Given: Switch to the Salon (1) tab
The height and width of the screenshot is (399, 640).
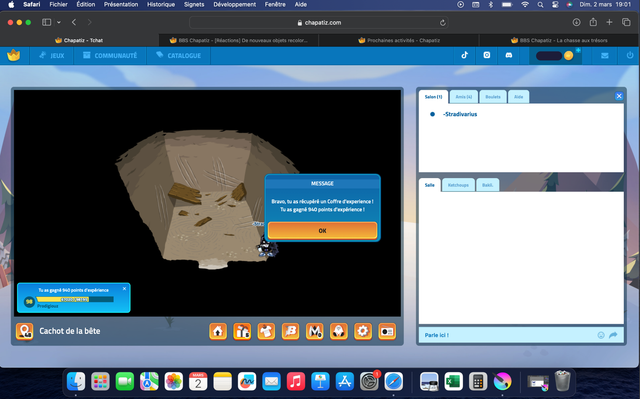Looking at the screenshot, I should pos(433,97).
